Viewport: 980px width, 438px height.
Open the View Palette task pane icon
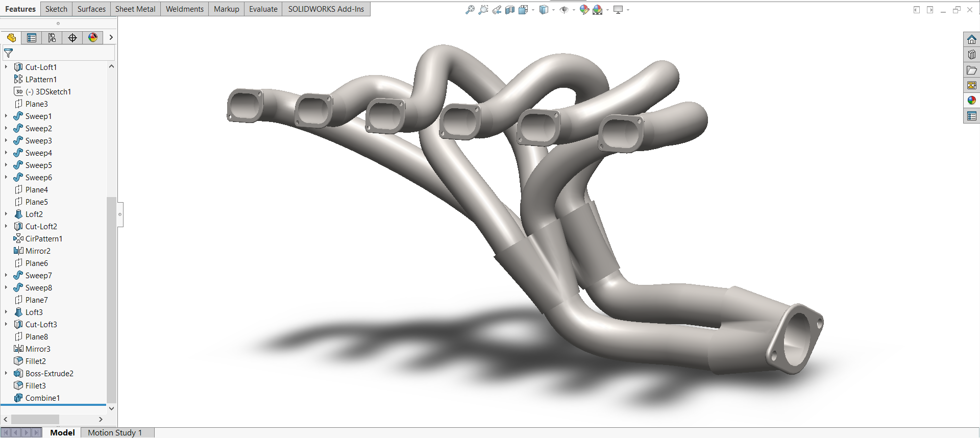coord(972,85)
